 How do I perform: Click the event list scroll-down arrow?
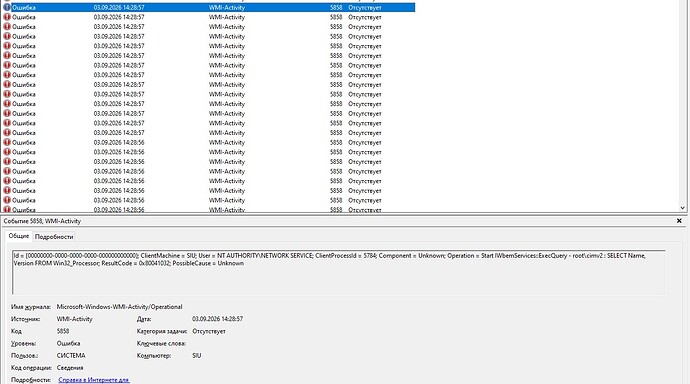click(683, 208)
